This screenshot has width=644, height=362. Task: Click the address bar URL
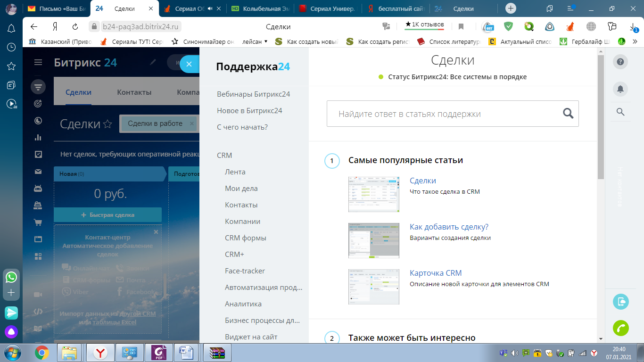141,27
